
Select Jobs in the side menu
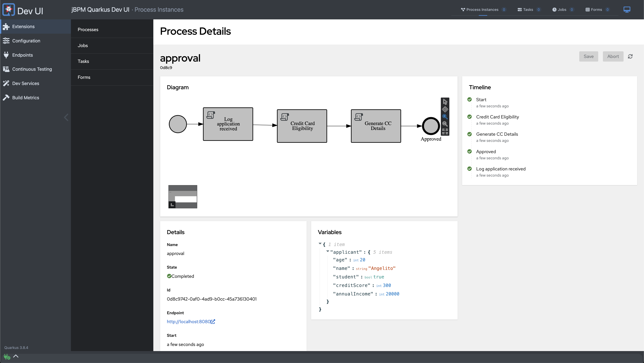112,46
